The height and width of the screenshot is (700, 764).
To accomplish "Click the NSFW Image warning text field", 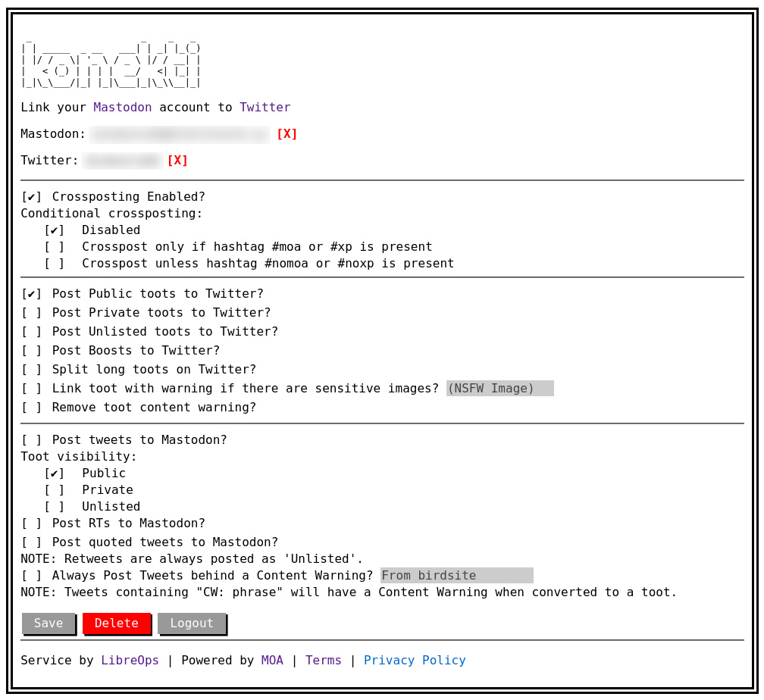I will pyautogui.click(x=499, y=389).
